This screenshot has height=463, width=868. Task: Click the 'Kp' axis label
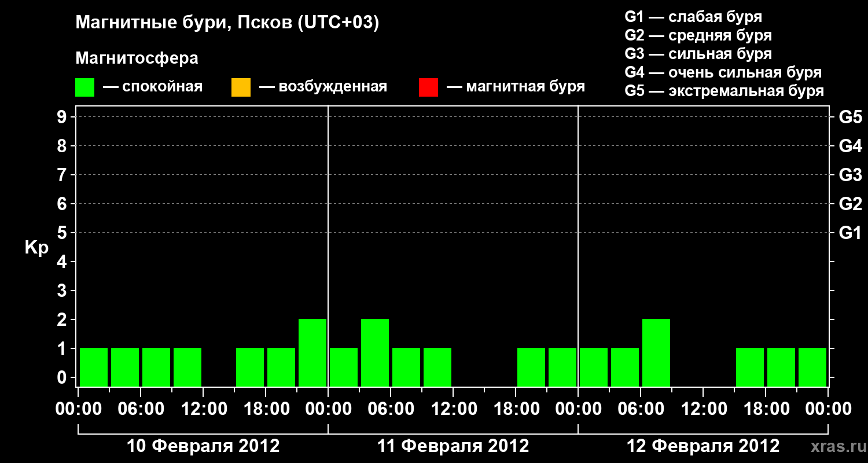[36, 248]
